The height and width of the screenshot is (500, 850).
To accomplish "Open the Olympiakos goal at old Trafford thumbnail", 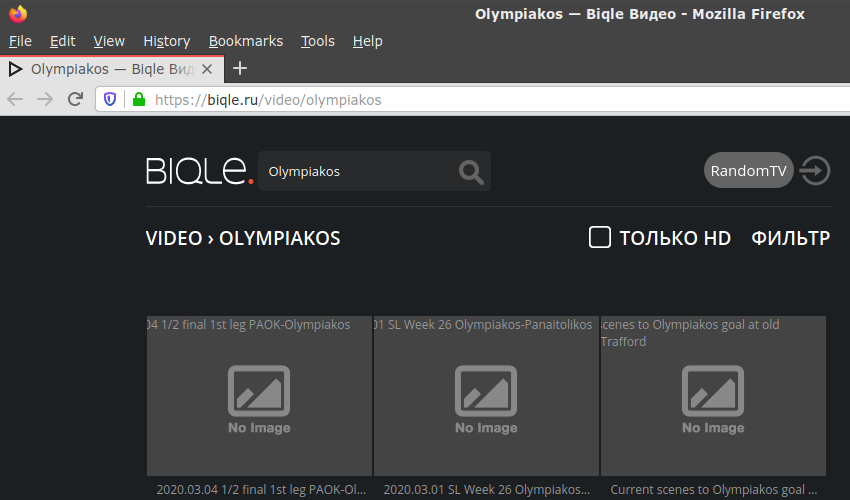I will pyautogui.click(x=713, y=396).
